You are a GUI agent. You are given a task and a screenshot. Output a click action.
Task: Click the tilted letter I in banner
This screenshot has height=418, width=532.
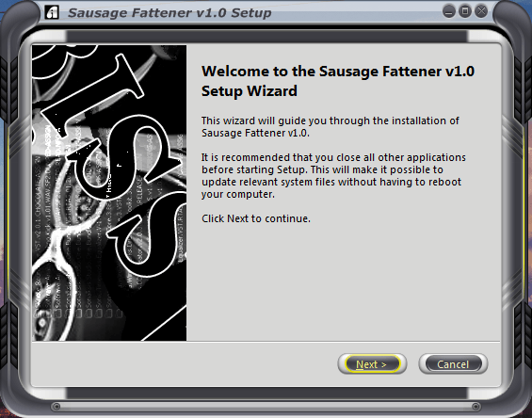pos(91,91)
